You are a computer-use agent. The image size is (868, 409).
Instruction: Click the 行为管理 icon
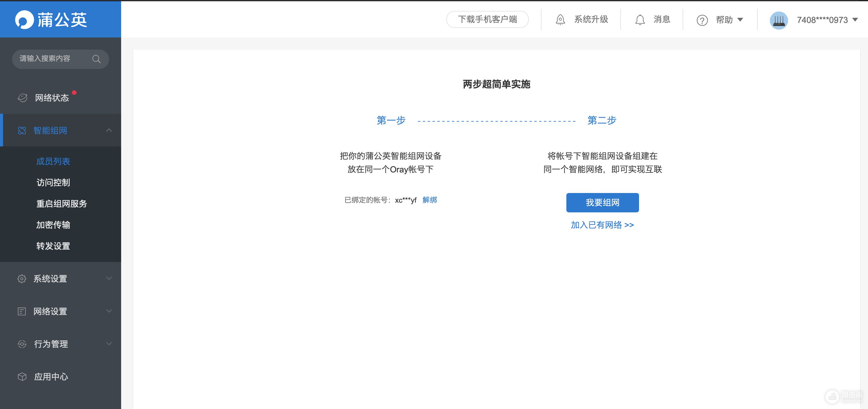[x=22, y=344]
